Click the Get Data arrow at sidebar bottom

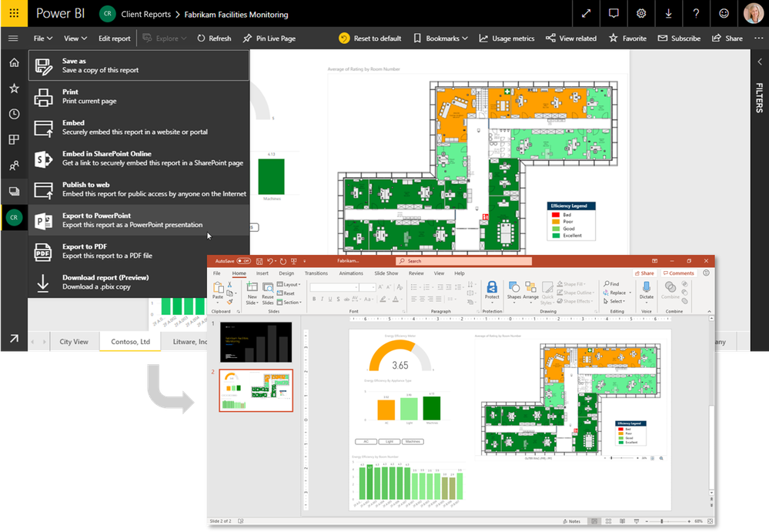14,338
